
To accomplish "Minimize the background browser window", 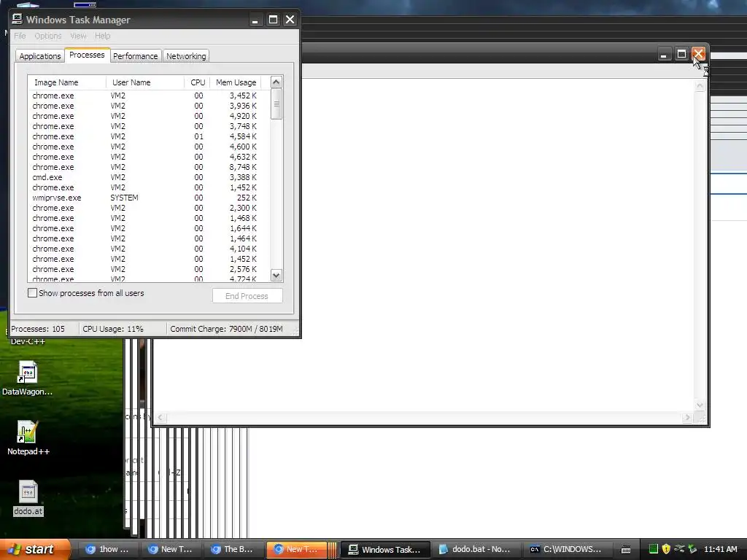I will [x=664, y=54].
